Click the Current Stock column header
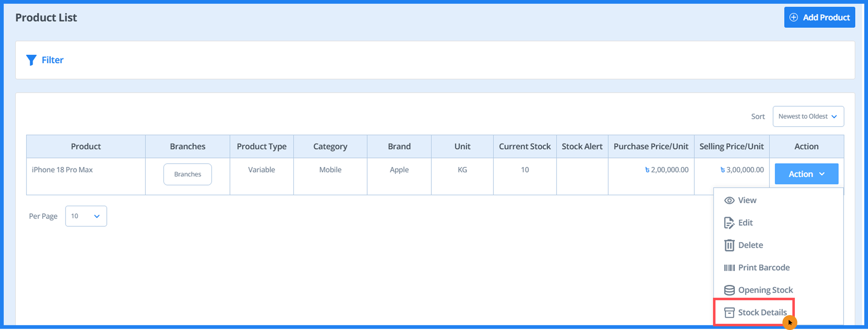This screenshot has width=868, height=330. coord(525,147)
